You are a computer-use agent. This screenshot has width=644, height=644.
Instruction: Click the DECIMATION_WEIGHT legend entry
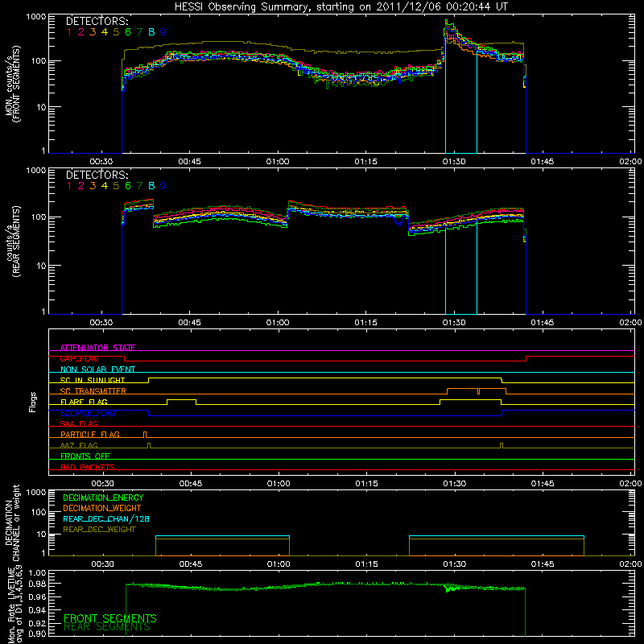pyautogui.click(x=102, y=508)
